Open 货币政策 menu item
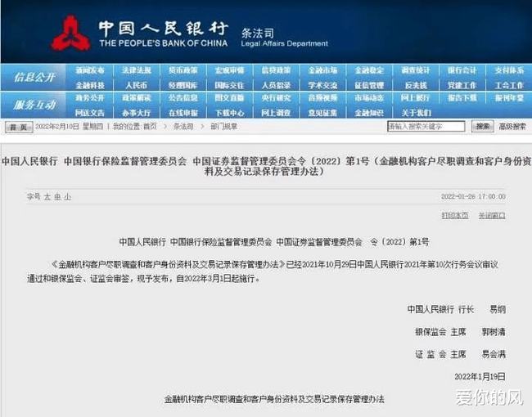 click(x=183, y=71)
